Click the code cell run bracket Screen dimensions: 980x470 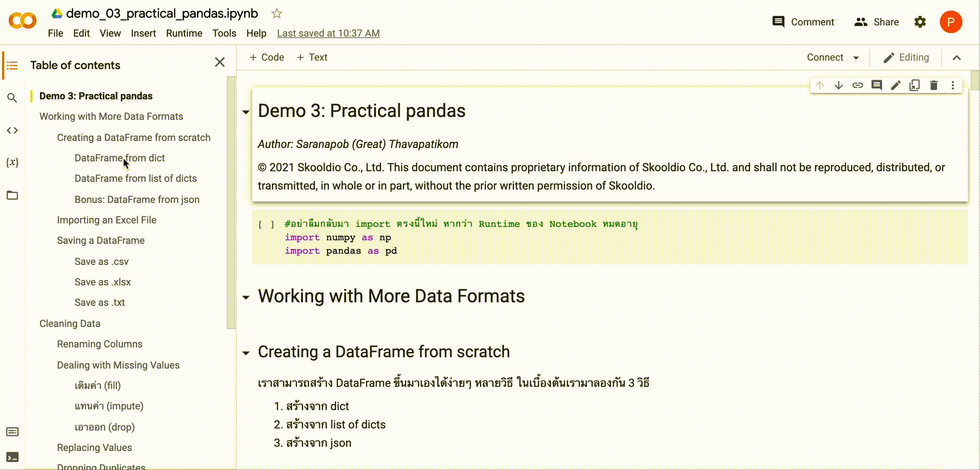(266, 224)
